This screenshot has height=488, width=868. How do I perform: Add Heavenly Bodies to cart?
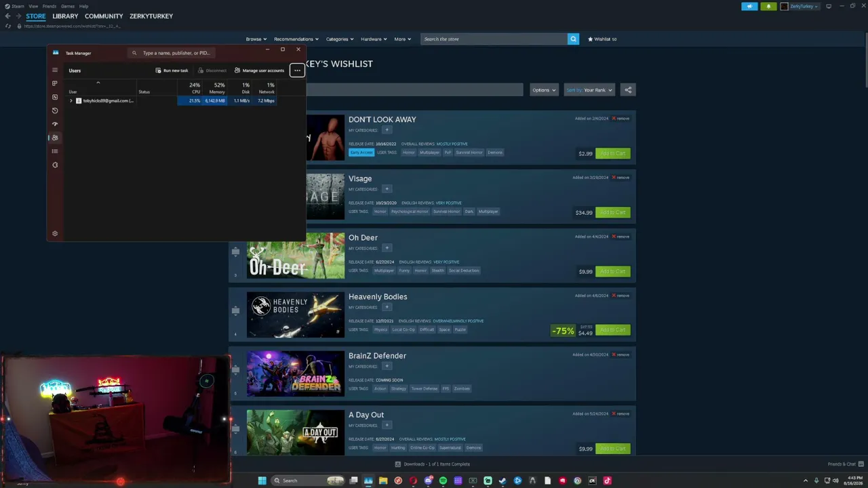pos(613,330)
